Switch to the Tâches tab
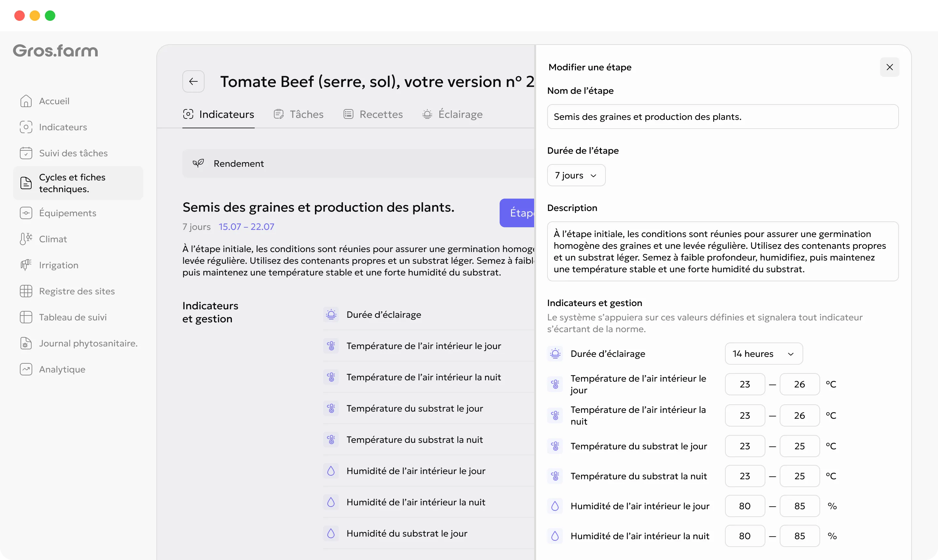This screenshot has width=938, height=560. pyautogui.click(x=299, y=114)
